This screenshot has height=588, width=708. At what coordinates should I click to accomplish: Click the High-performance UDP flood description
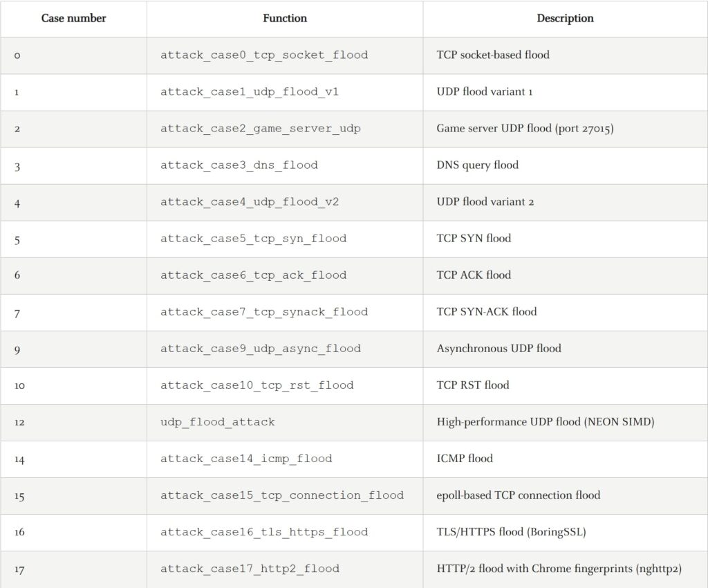coord(546,422)
